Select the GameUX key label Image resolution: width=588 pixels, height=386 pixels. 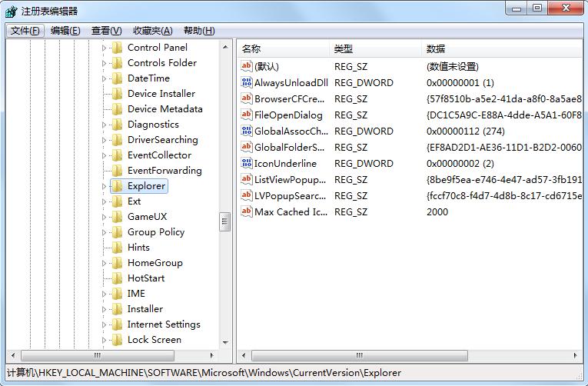point(147,217)
